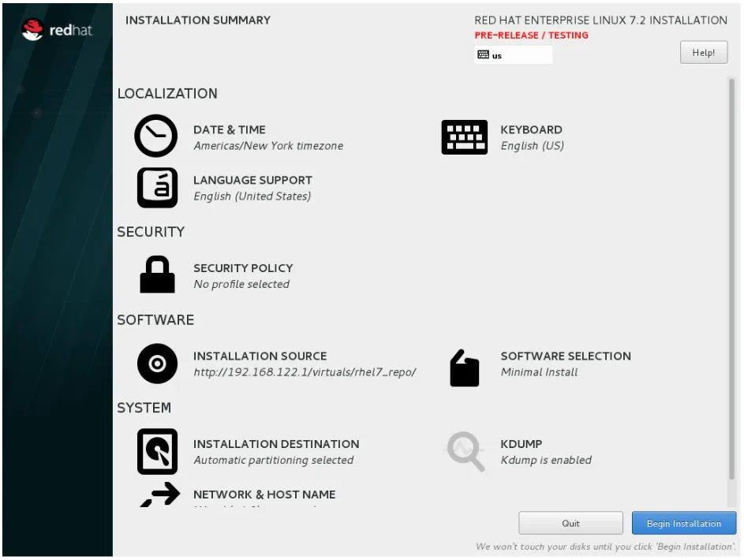Select the SOFTWARE SELECTION heading
This screenshot has width=744, height=560.
tap(566, 356)
